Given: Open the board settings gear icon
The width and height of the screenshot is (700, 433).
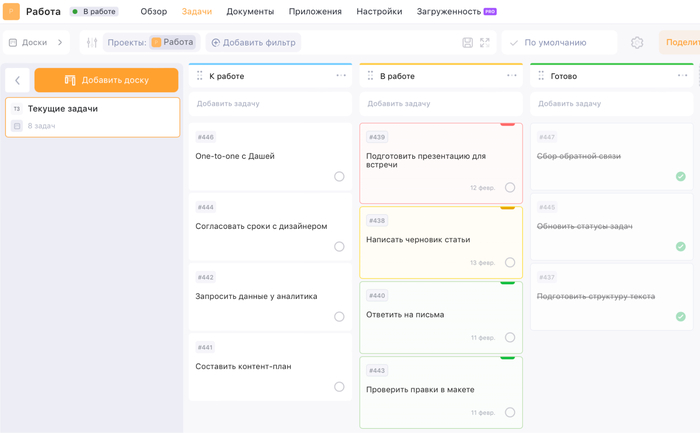Looking at the screenshot, I should [637, 43].
